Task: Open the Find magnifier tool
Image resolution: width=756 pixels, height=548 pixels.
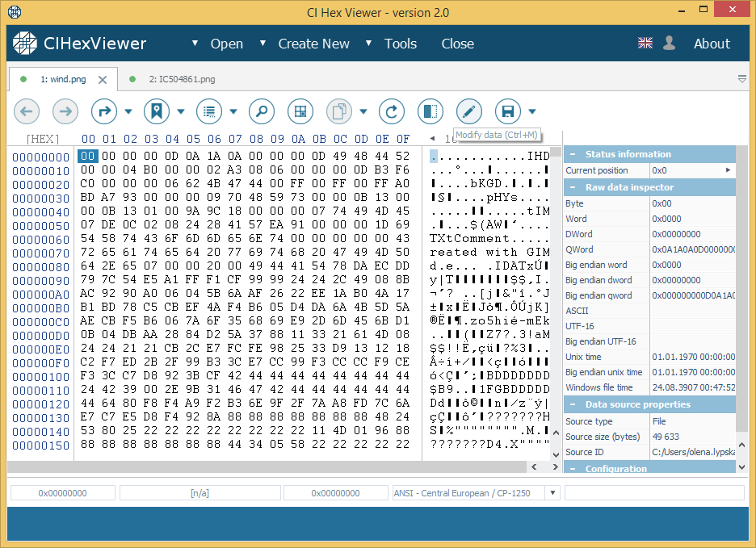Action: tap(262, 112)
